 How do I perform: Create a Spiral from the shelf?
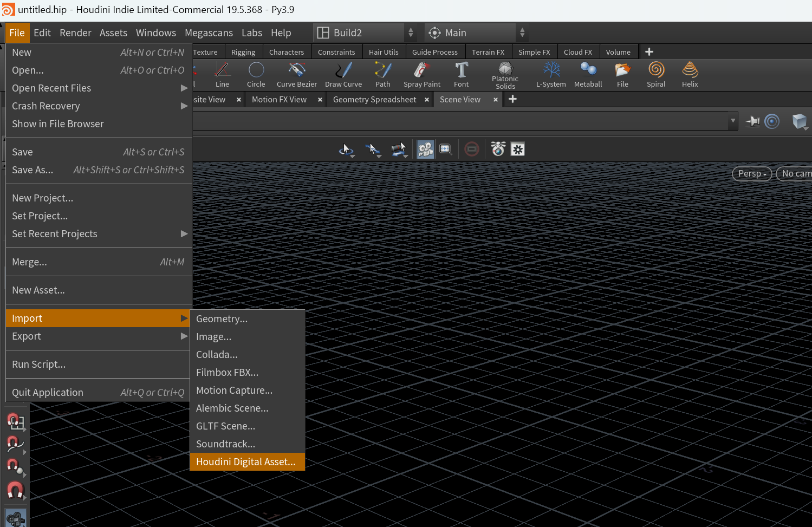(656, 75)
